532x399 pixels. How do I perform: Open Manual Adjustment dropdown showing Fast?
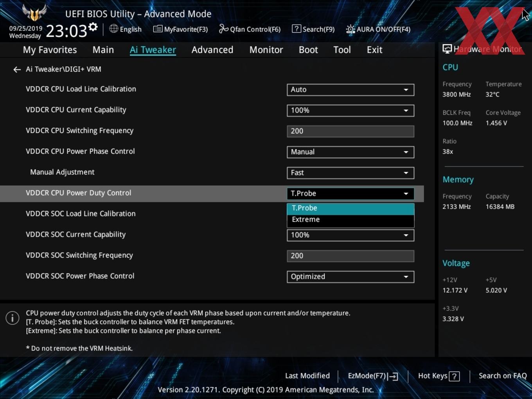(350, 173)
